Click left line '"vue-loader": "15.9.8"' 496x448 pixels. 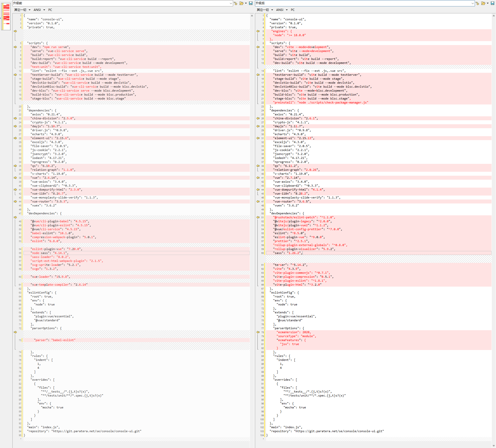50,277
